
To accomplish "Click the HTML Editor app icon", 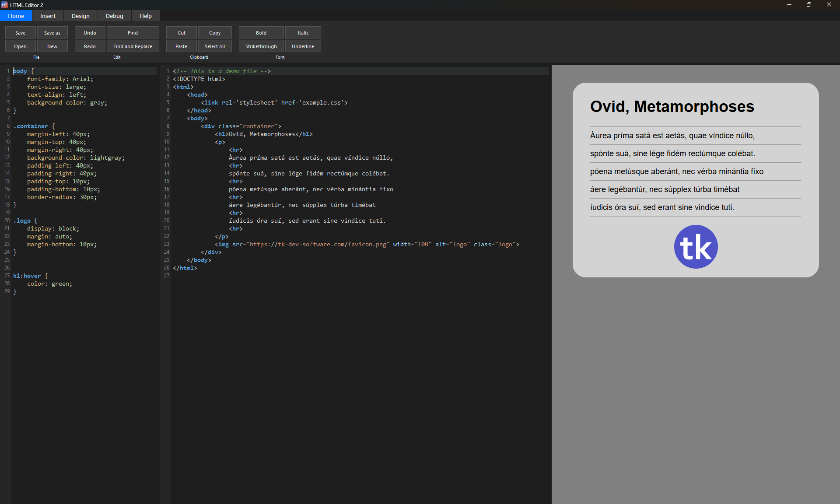I will click(5, 5).
